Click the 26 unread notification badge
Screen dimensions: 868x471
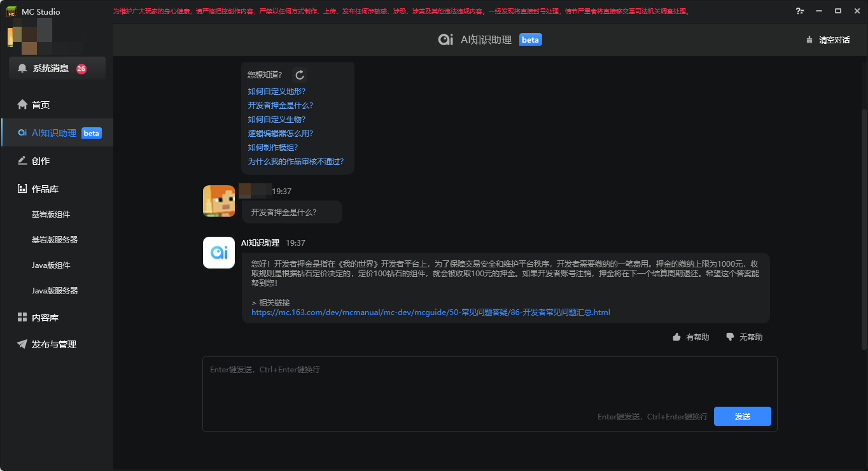coord(81,69)
